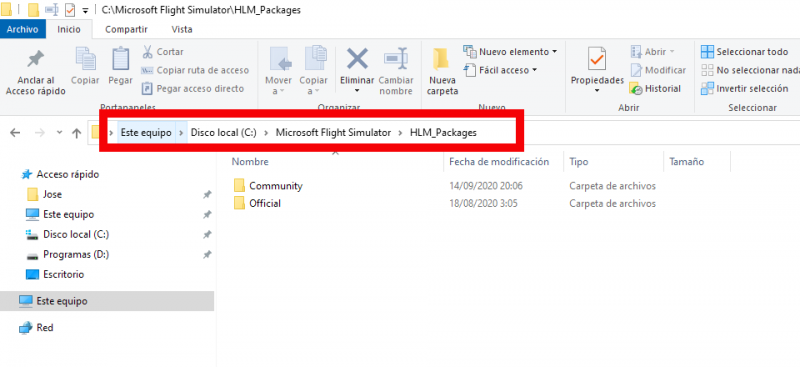
Task: Click Modificar in the Abrir group
Action: 658,70
